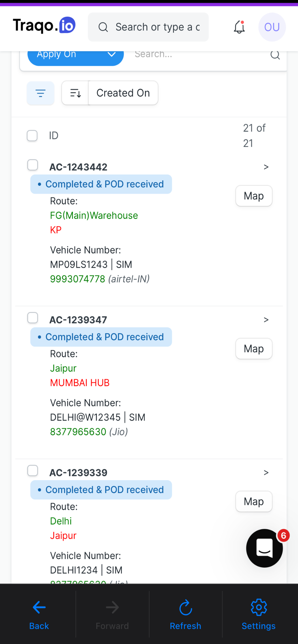The width and height of the screenshot is (298, 644).
Task: Click the Delhi origin of AC-1239339
Action: click(x=61, y=521)
